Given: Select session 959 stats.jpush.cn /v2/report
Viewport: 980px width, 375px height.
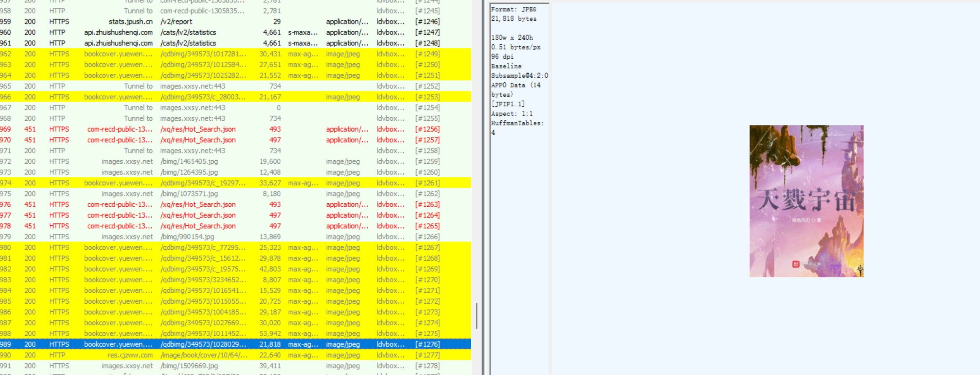Looking at the screenshot, I should click(x=236, y=22).
